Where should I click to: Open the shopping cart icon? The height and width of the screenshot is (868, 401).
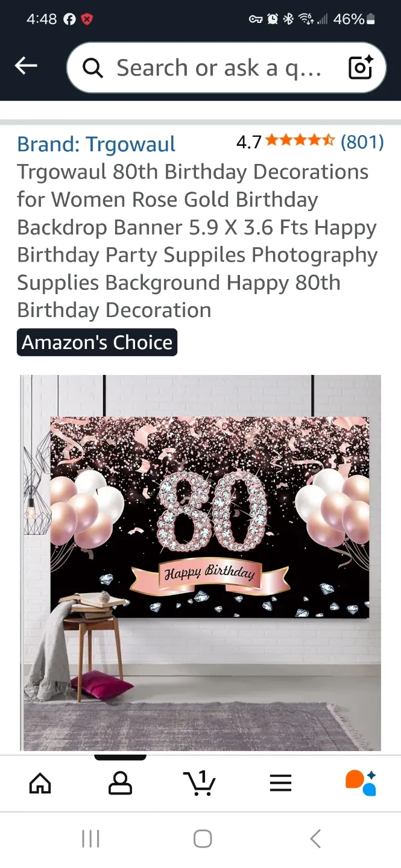[200, 782]
